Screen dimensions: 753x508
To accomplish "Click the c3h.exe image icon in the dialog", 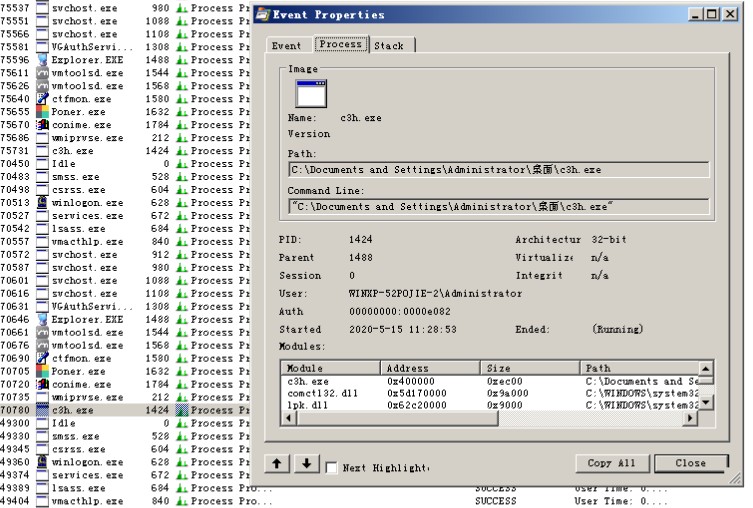I will [x=311, y=93].
